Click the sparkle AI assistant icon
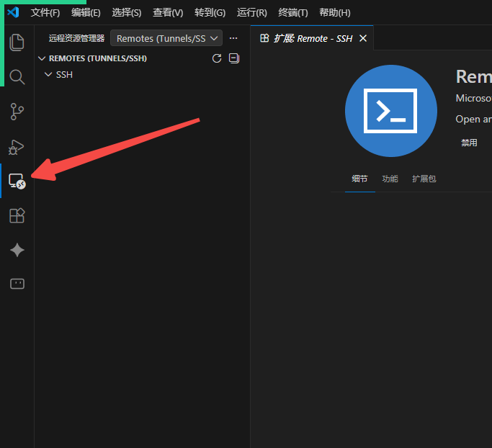 click(x=17, y=250)
